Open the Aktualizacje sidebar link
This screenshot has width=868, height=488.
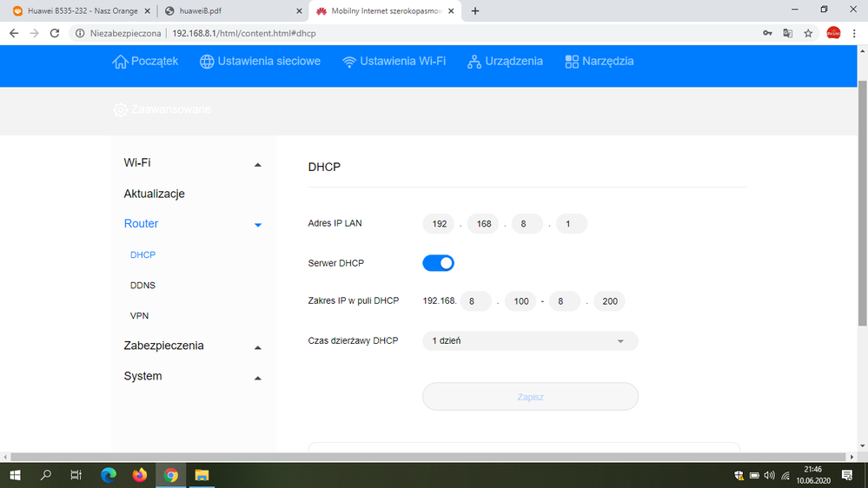point(154,194)
